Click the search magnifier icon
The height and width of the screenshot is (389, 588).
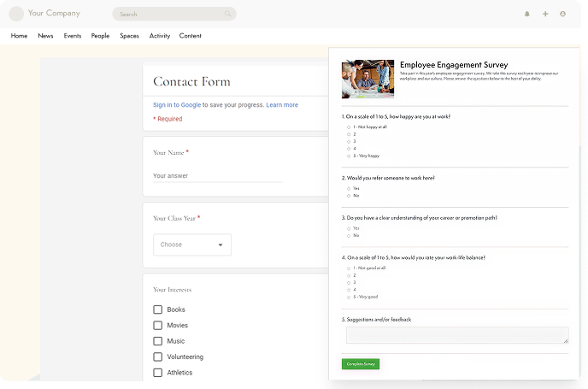tap(227, 14)
